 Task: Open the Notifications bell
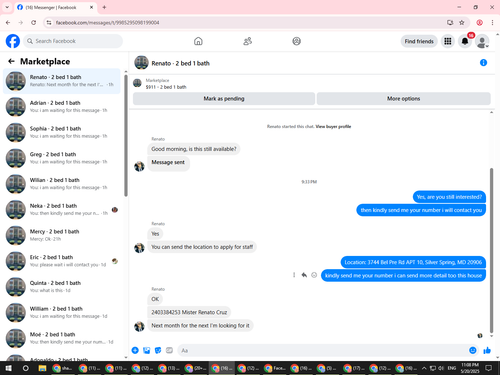tap(465, 41)
